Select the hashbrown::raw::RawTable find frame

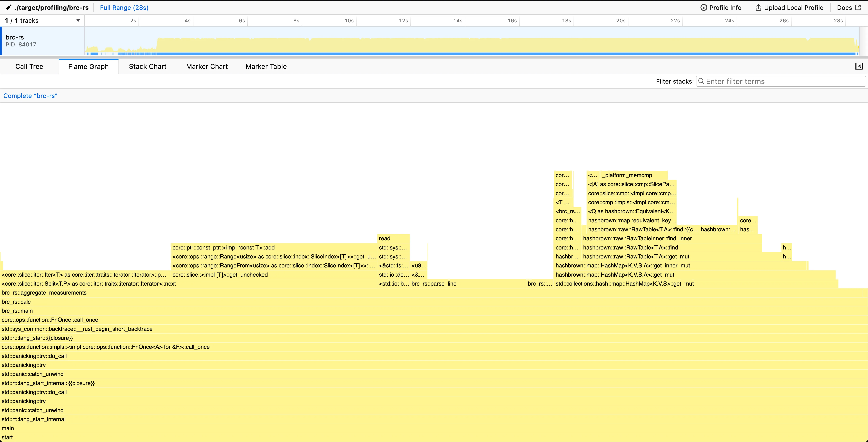(630, 248)
